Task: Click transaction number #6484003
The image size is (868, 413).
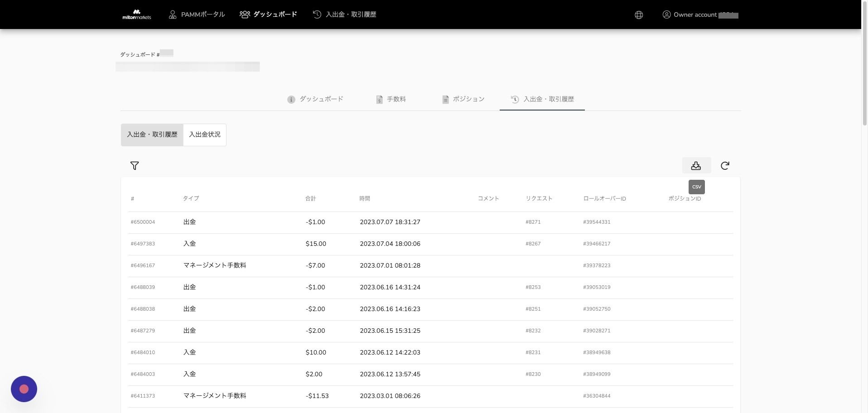Action: (x=143, y=374)
